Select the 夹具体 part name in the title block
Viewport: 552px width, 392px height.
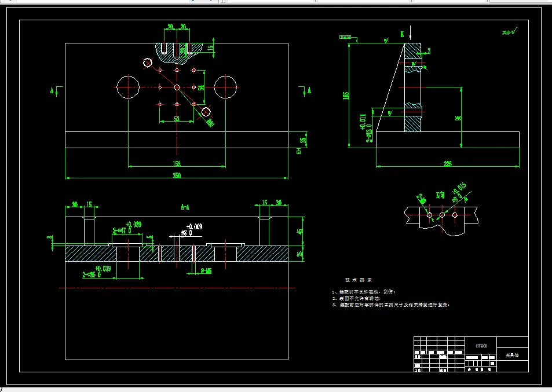tap(512, 356)
